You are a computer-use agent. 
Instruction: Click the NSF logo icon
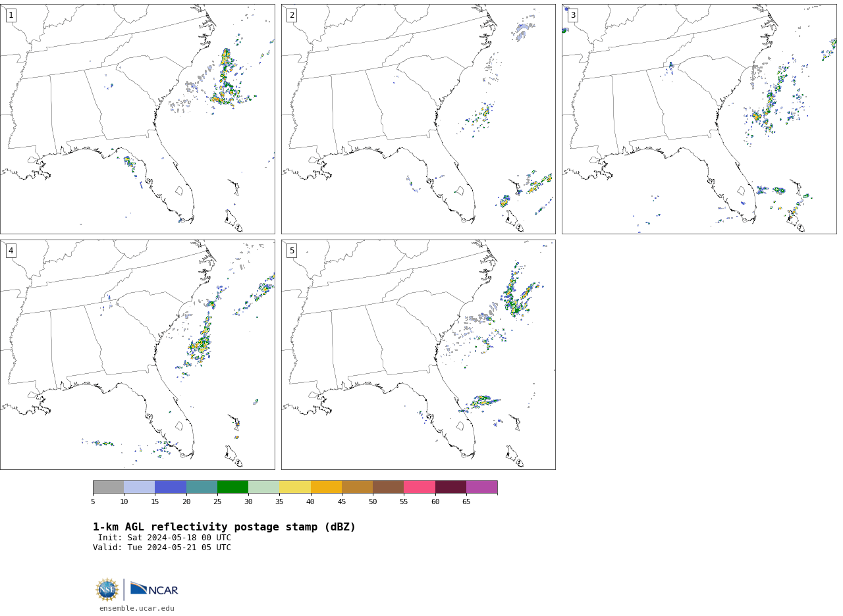coord(107,590)
